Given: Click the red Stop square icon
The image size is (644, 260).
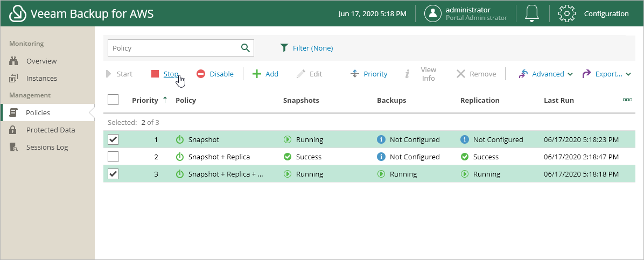Looking at the screenshot, I should 155,74.
